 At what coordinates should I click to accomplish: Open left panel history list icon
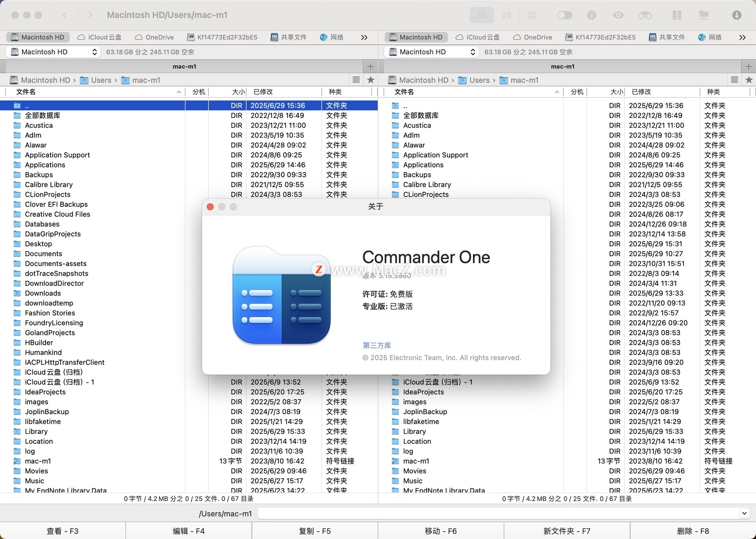[x=356, y=80]
